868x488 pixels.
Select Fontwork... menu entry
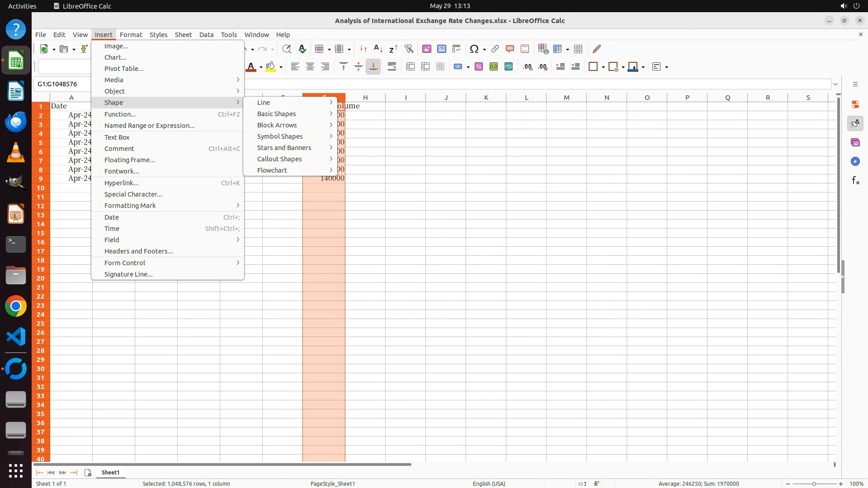point(122,171)
